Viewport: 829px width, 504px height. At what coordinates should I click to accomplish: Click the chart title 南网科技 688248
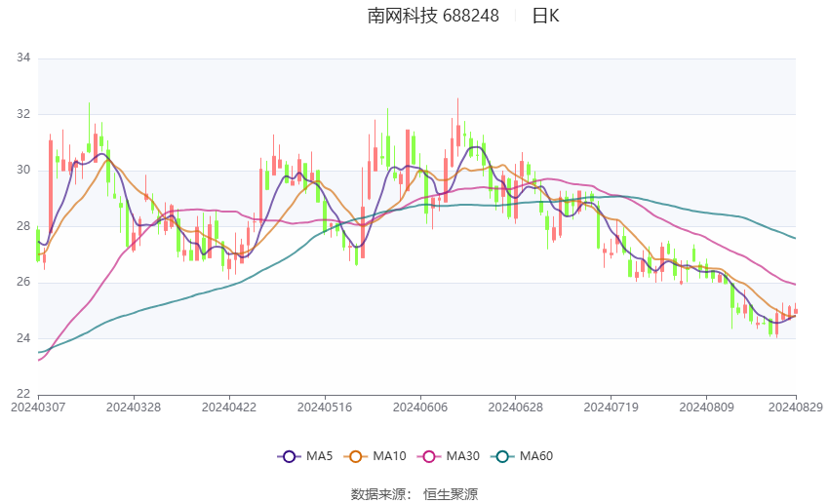pos(433,16)
